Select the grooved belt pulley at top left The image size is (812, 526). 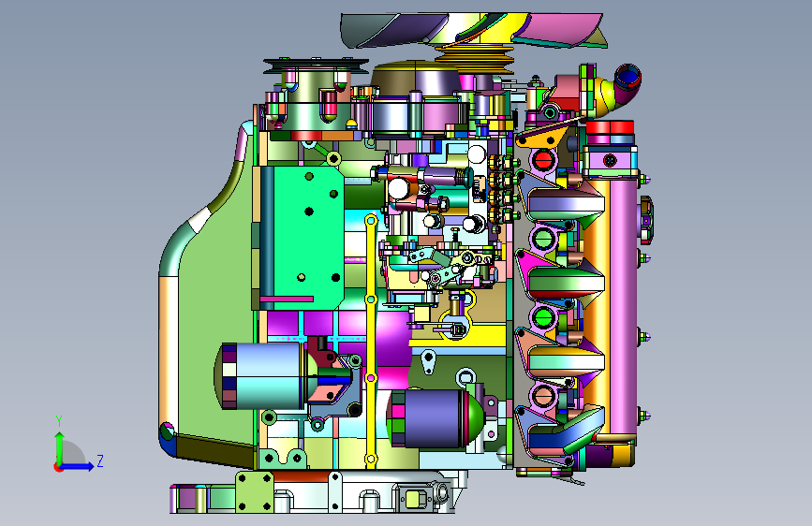[316, 66]
